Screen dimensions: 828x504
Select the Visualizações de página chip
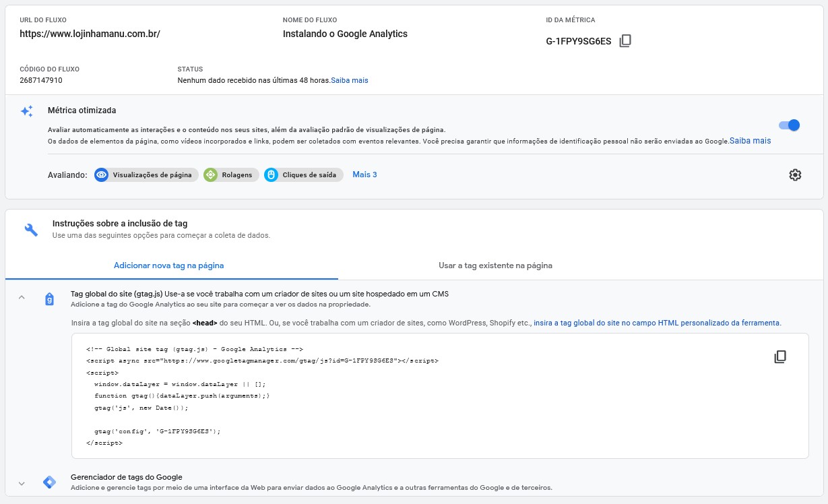tap(146, 175)
